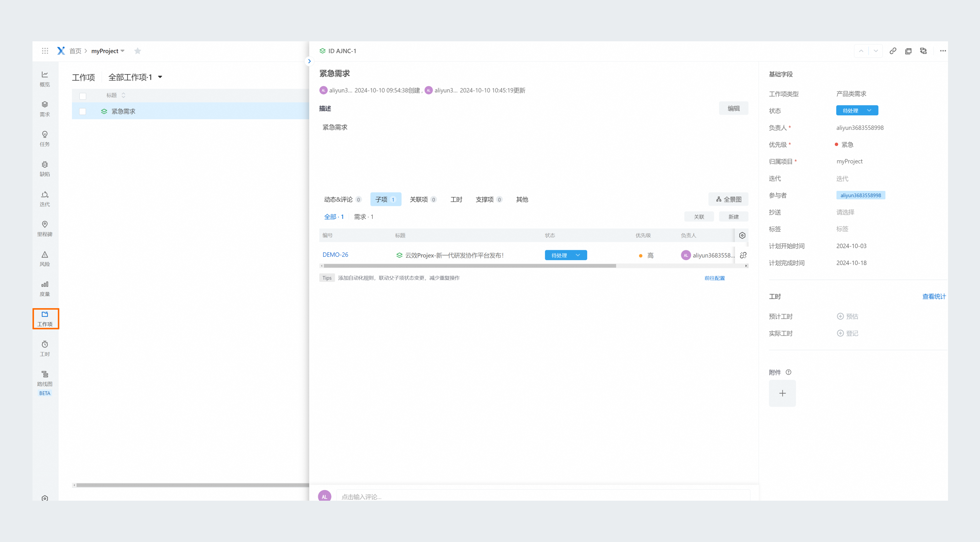Switch to 支撑项 tab
Screen dimensions: 980x542
489,199
